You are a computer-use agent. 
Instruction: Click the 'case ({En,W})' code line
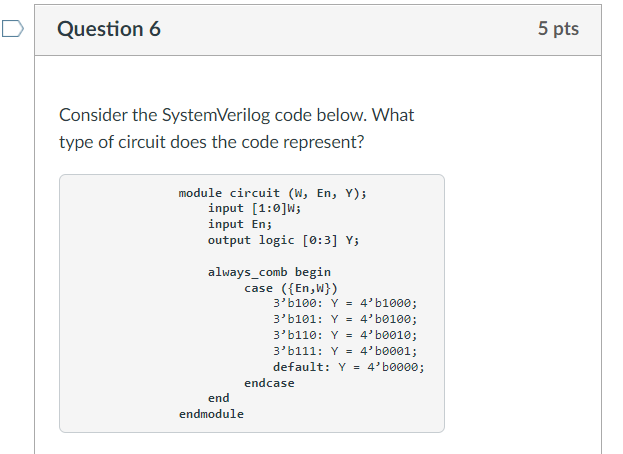coord(290,288)
